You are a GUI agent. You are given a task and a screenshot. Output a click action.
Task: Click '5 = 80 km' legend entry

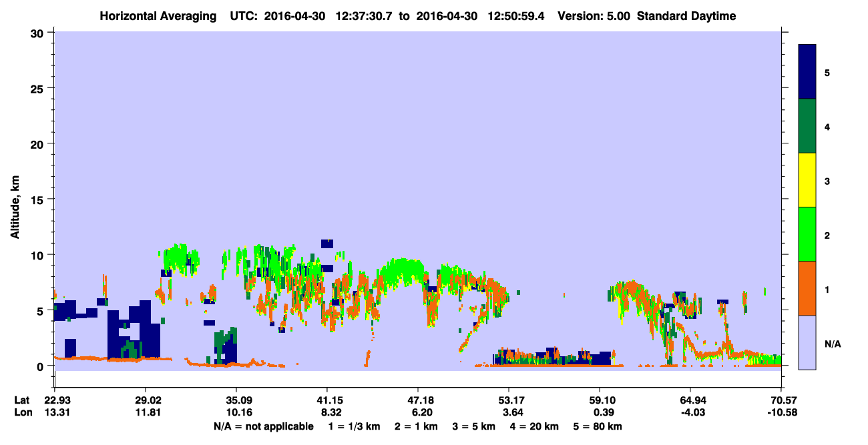(x=598, y=426)
